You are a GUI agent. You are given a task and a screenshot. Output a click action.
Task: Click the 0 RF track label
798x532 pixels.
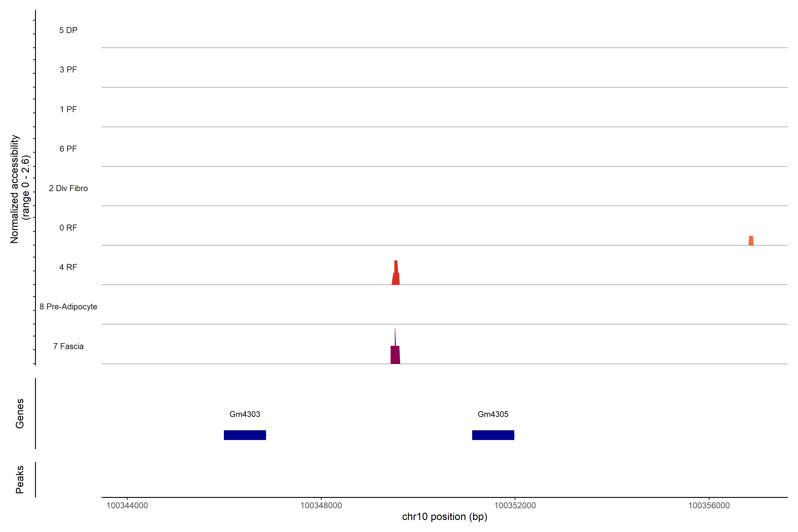pyautogui.click(x=68, y=228)
